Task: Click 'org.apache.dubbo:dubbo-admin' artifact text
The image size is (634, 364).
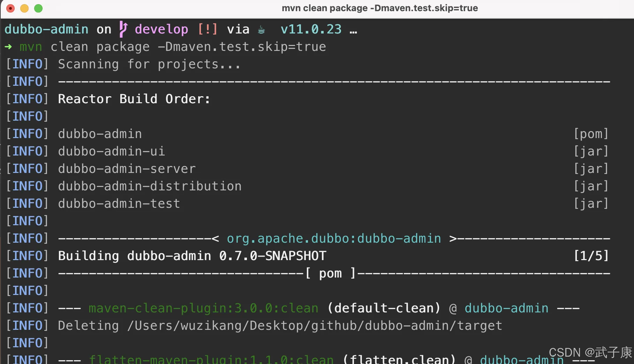Action: point(334,238)
